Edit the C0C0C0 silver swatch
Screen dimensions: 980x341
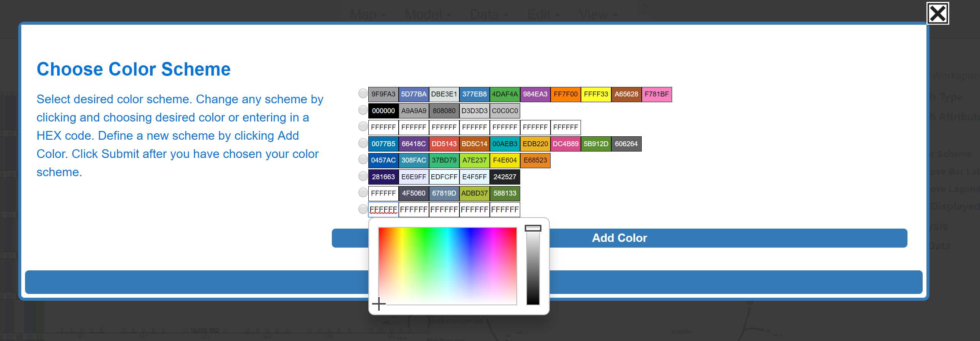[505, 111]
